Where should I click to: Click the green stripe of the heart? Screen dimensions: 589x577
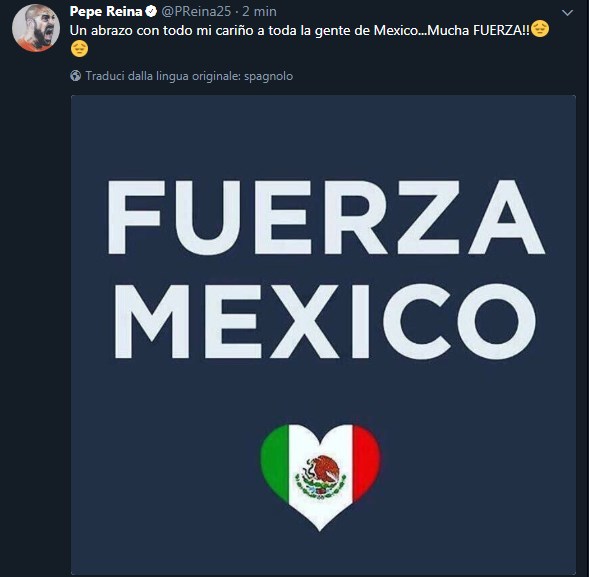275,460
